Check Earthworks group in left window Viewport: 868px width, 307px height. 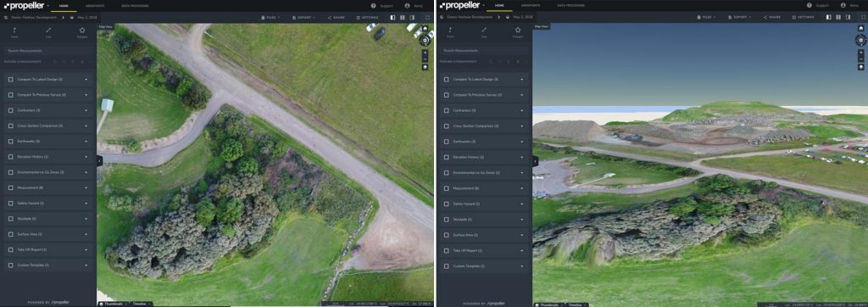coord(10,142)
